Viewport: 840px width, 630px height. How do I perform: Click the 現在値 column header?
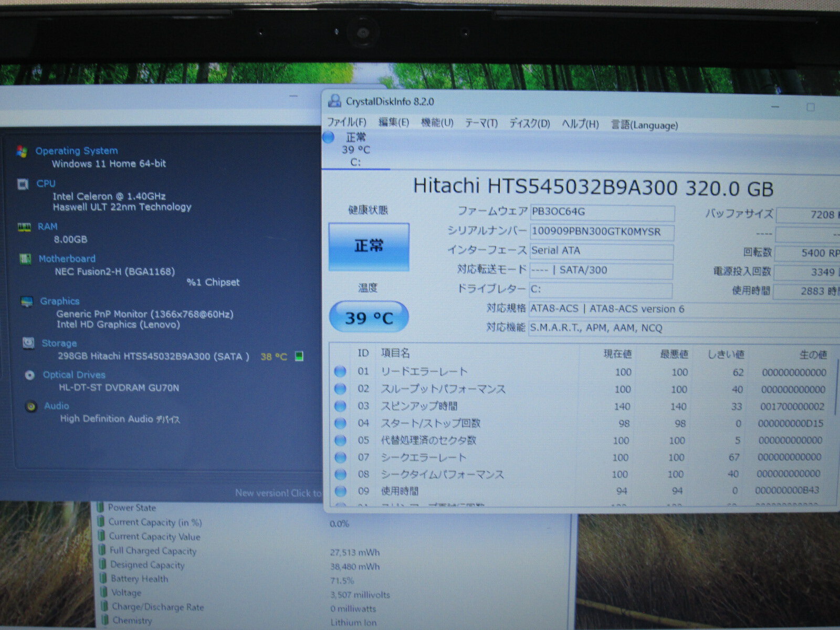click(x=617, y=354)
